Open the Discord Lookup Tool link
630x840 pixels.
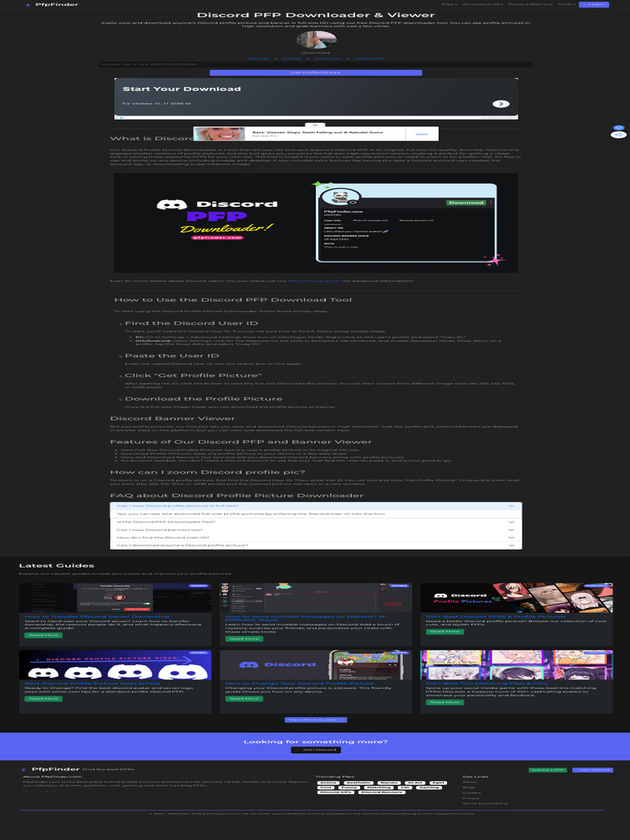coord(315,281)
